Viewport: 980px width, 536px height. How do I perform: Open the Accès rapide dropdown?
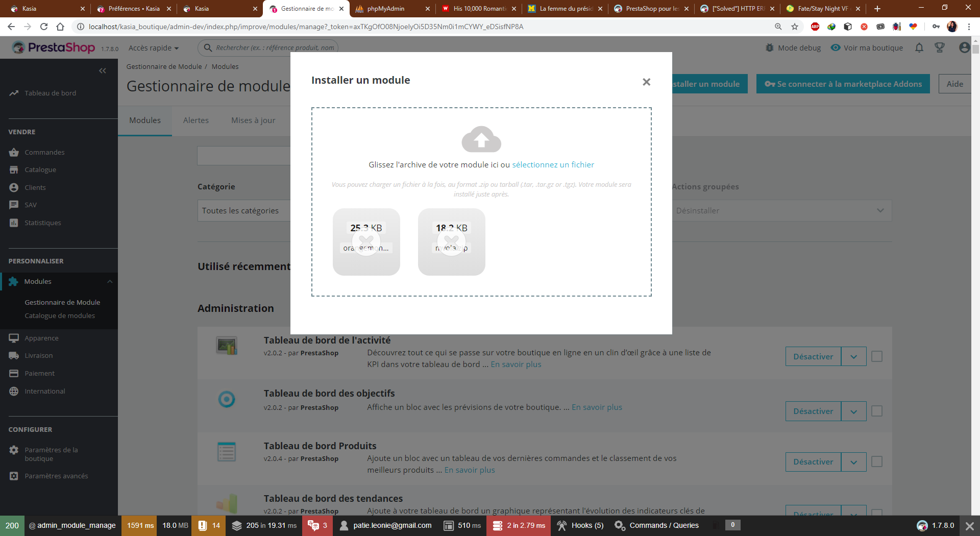pos(154,48)
